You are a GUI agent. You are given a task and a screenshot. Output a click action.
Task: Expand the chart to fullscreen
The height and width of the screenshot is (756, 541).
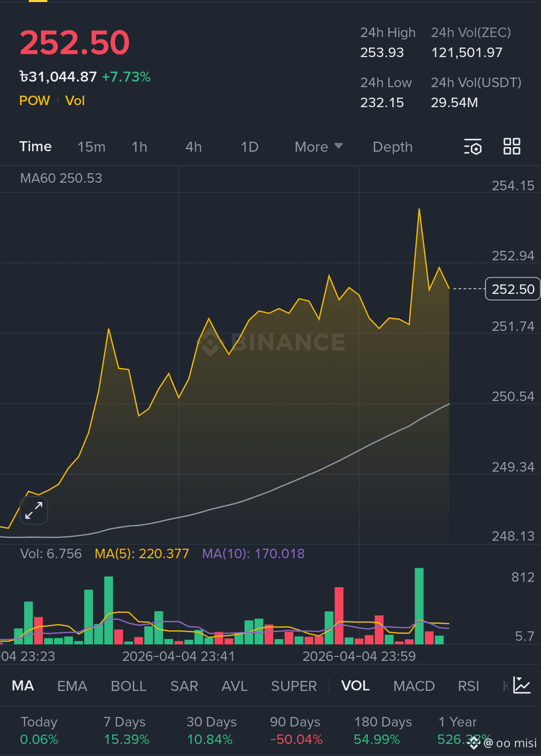[34, 511]
